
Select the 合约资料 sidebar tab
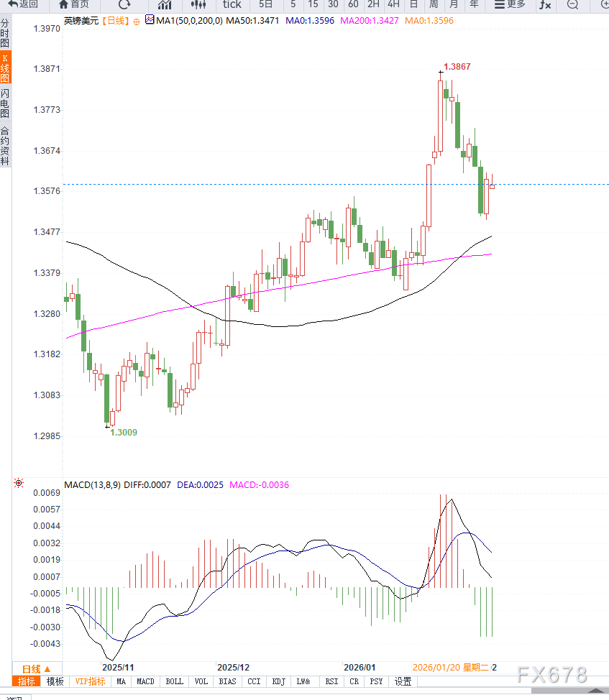[x=5, y=146]
